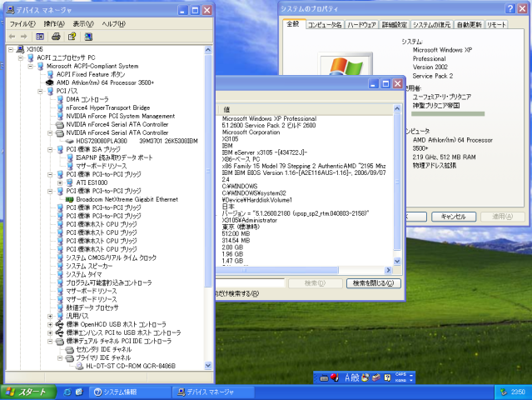Image resolution: width=532 pixels, height=400 pixels.
Task: Switch to System Restore tab
Action: point(431,25)
